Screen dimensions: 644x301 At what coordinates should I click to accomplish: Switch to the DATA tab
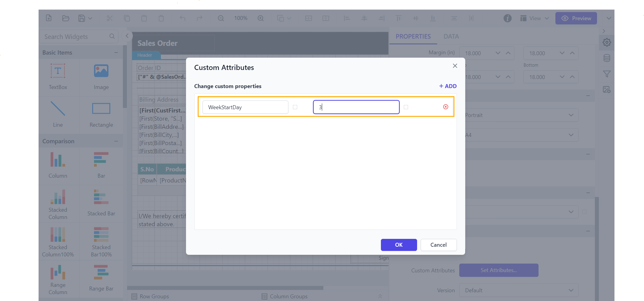[451, 36]
